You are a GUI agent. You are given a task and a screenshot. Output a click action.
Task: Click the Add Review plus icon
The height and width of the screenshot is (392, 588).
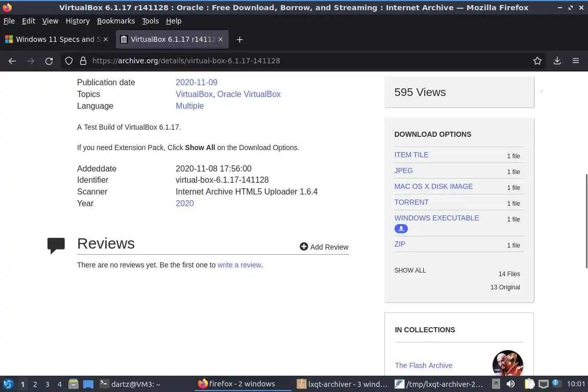pyautogui.click(x=304, y=247)
